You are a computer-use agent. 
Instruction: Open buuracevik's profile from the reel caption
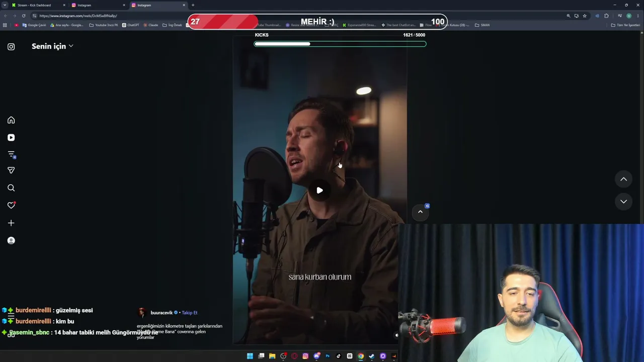point(162,313)
